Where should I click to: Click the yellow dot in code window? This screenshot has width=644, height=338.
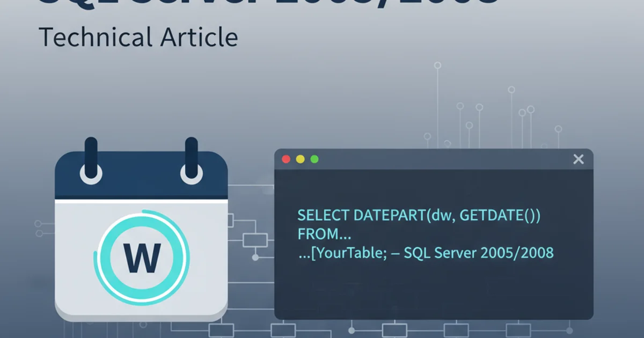pyautogui.click(x=301, y=159)
